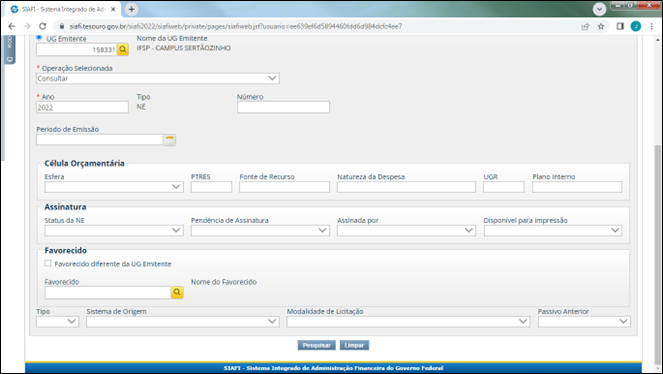Viewport: 663px width, 374px height.
Task: Expand the Esfera dropdown
Action: [x=114, y=187]
